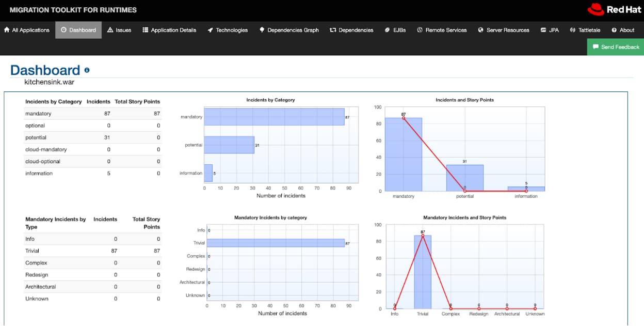
Task: Click the Dashboard tab clock icon
Action: pos(63,30)
